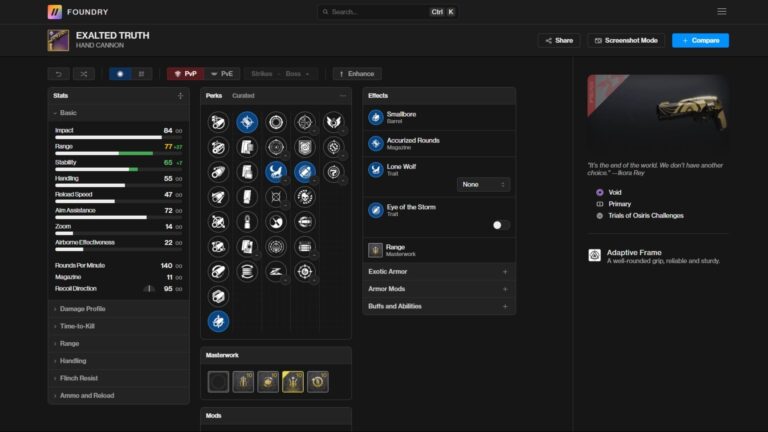Switch to the Curated perks tab
The width and height of the screenshot is (768, 432).
(x=243, y=95)
